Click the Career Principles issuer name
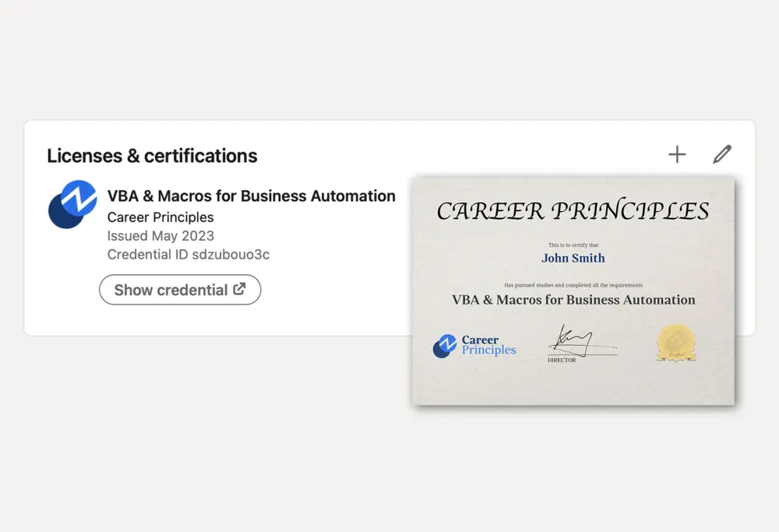Screen dimensions: 779x532 [160, 217]
